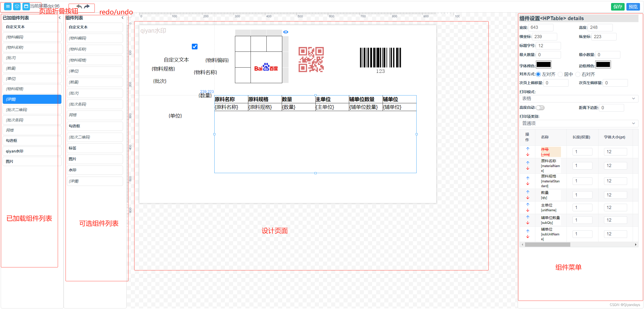Collapse the 已加组件列表 panel chevron
The width and height of the screenshot is (644, 309).
[x=60, y=18]
